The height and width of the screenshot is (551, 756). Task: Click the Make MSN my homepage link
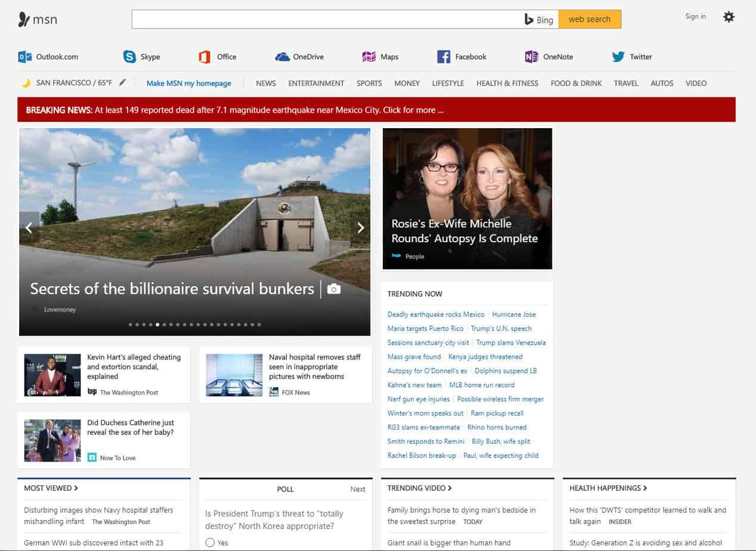coord(188,83)
